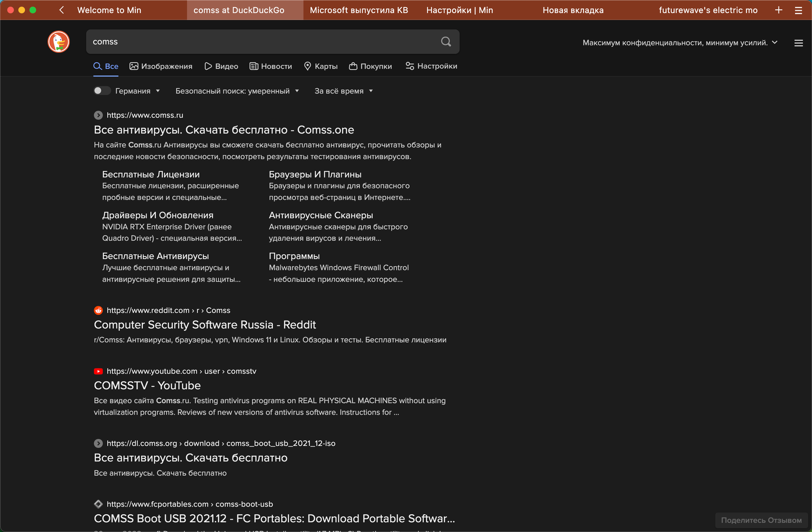This screenshot has height=532, width=812.
Task: Click the green full-screen window button
Action: (33, 10)
